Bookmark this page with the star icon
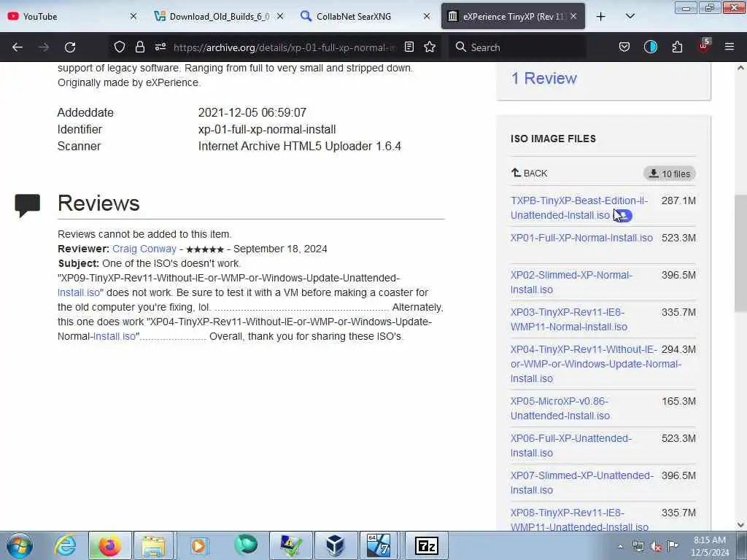Viewport: 747px width, 560px height. [x=430, y=47]
